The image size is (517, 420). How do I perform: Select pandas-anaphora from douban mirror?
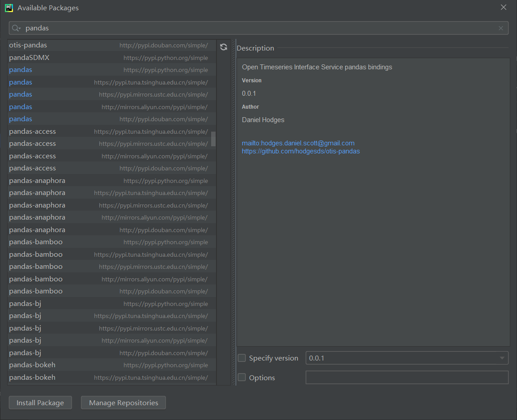[112, 230]
